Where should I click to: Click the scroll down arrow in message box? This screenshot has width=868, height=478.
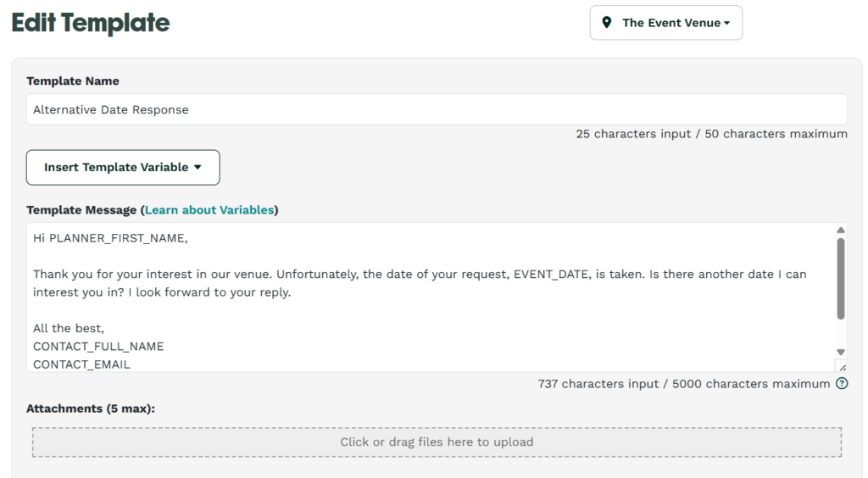click(x=841, y=353)
